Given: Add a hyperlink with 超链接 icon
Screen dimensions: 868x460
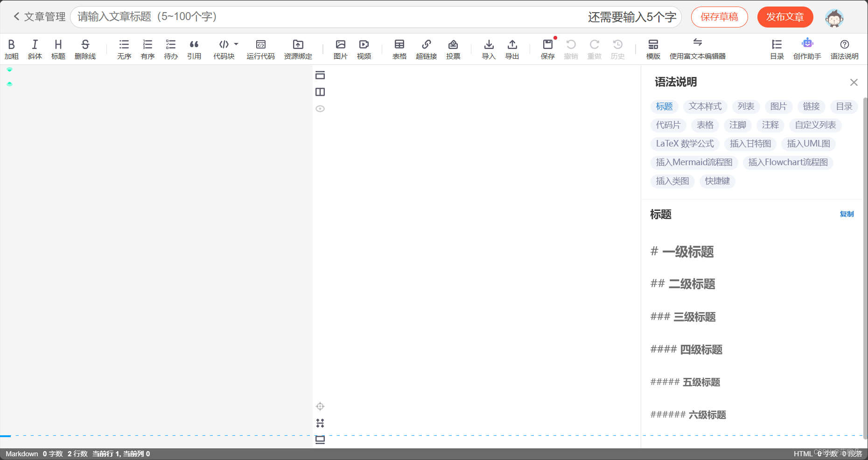Looking at the screenshot, I should click(426, 49).
